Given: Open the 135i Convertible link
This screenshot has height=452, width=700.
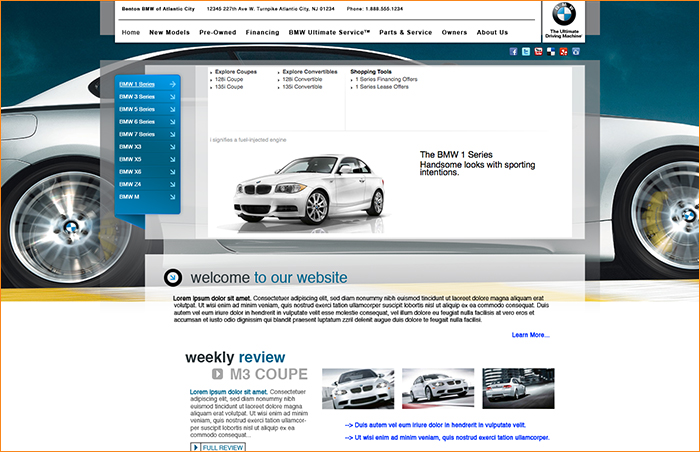Looking at the screenshot, I should 302,87.
